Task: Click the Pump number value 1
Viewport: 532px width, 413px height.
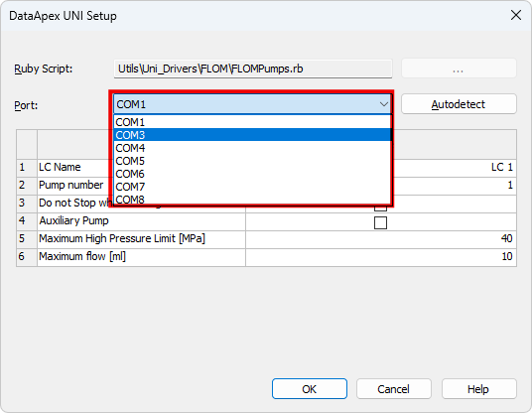Action: click(510, 186)
